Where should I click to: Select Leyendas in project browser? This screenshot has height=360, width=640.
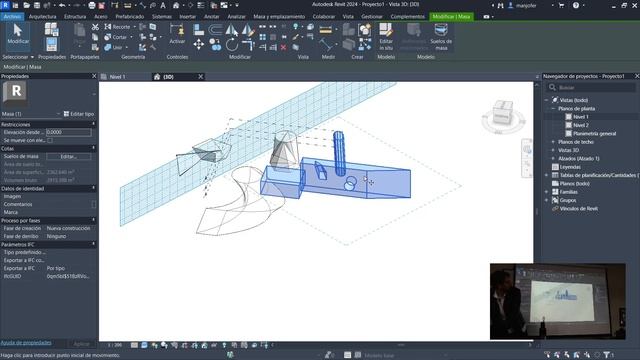pyautogui.click(x=570, y=167)
